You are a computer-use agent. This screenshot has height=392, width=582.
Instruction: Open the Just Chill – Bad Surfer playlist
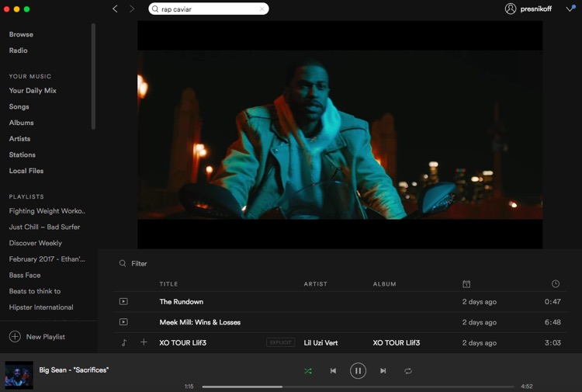(44, 227)
